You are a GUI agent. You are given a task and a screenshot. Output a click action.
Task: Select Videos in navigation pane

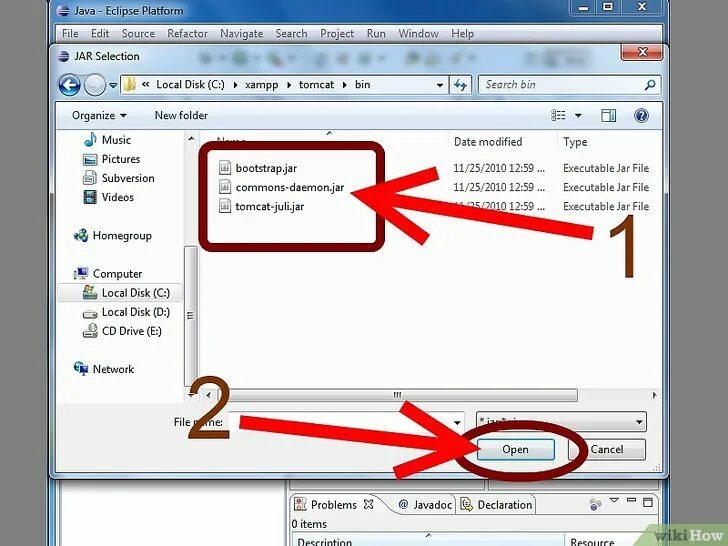point(108,197)
